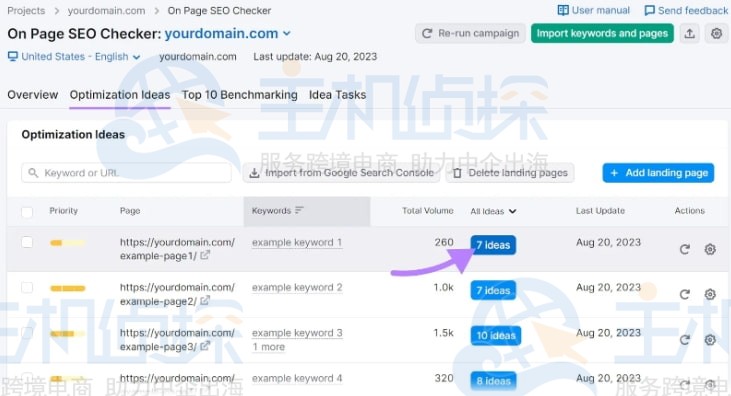This screenshot has width=731, height=396.
Task: Open external link icon for example-page3
Action: pyautogui.click(x=205, y=346)
